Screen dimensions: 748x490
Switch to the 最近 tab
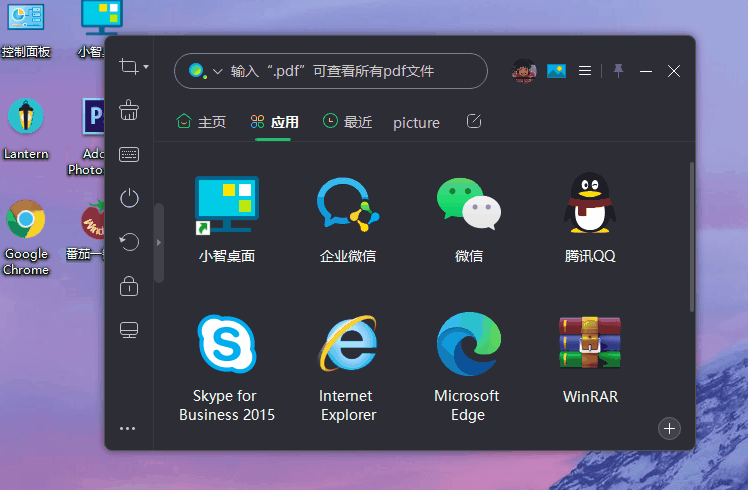(347, 122)
